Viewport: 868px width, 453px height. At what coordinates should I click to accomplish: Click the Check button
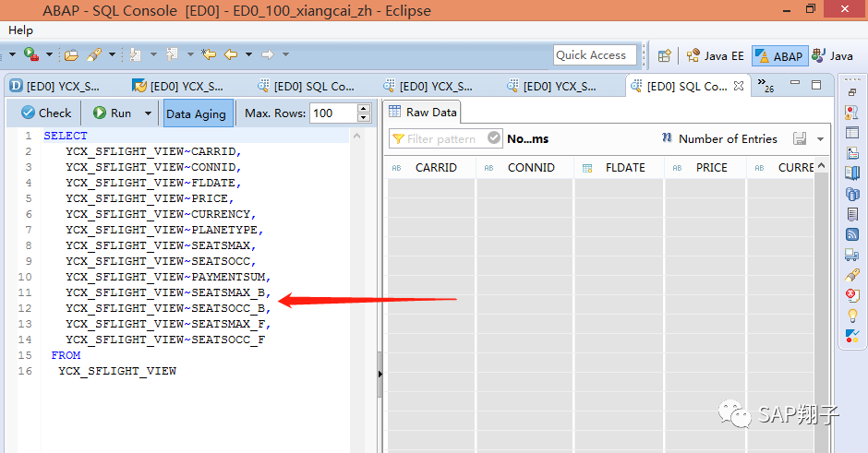point(46,113)
